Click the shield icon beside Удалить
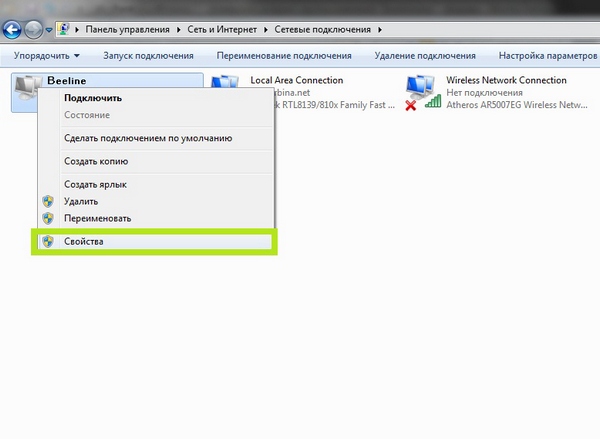The image size is (600, 439). (x=48, y=201)
